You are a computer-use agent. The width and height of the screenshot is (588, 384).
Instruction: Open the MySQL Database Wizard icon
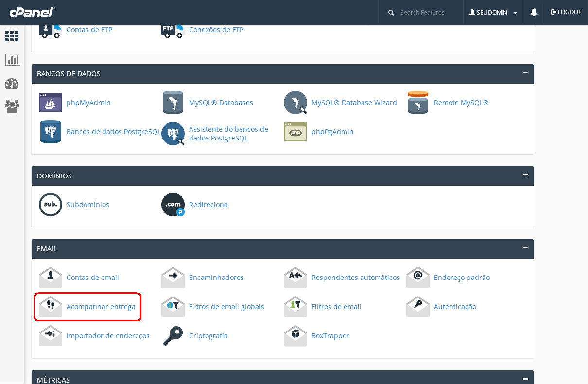coord(295,103)
